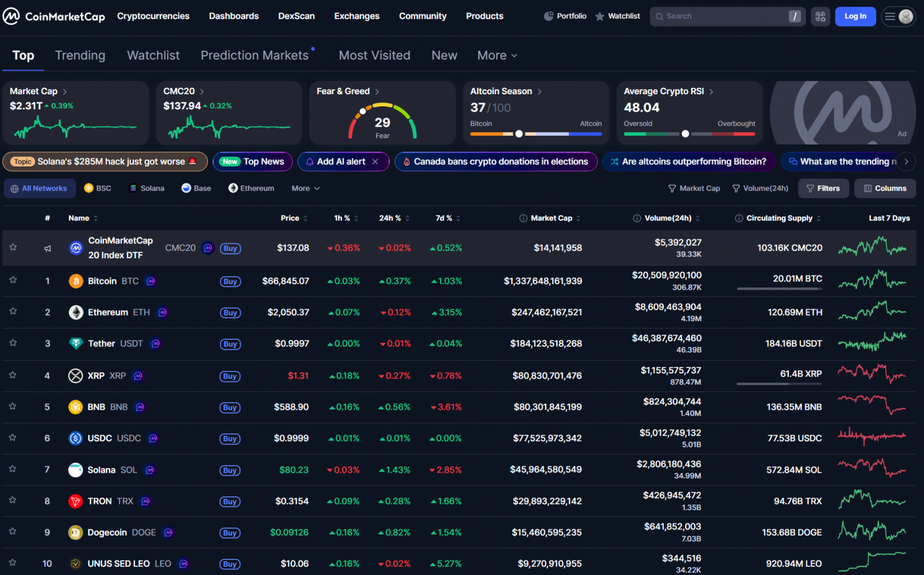Viewport: 924px width, 575px height.
Task: Expand the More navigation dropdown
Action: [x=495, y=55]
